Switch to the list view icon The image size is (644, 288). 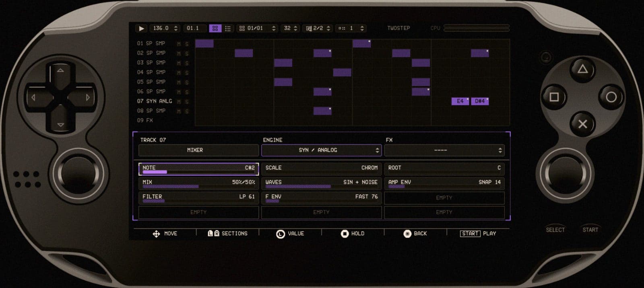pos(228,28)
